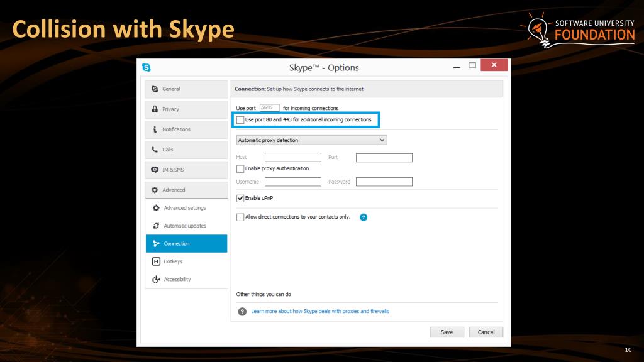Open link about proxies and firewalls
Viewport: 644px width, 362px height.
(x=320, y=311)
